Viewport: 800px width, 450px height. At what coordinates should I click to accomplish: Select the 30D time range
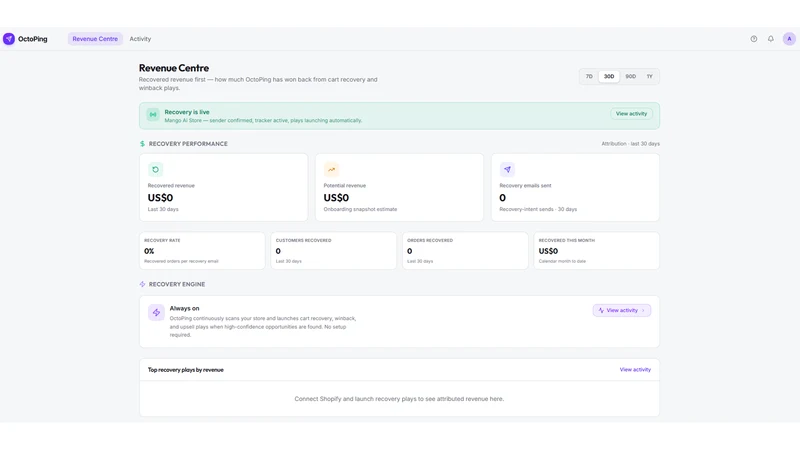pos(609,77)
